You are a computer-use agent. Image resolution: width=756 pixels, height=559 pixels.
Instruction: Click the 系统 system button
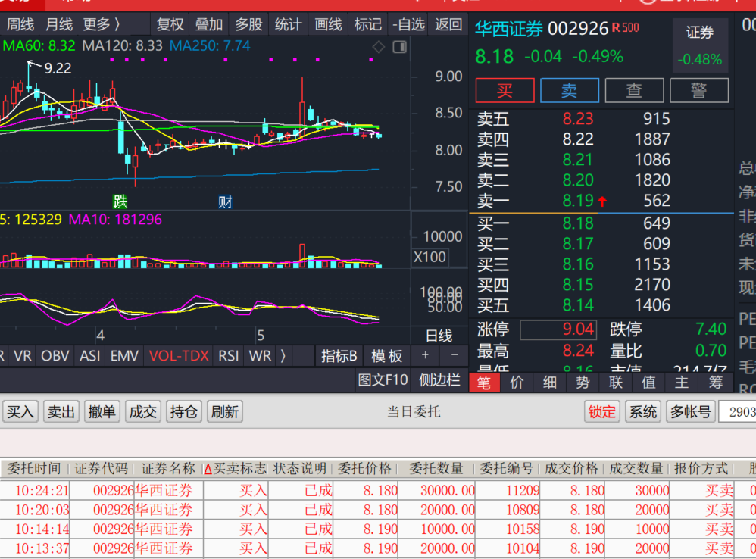click(642, 411)
